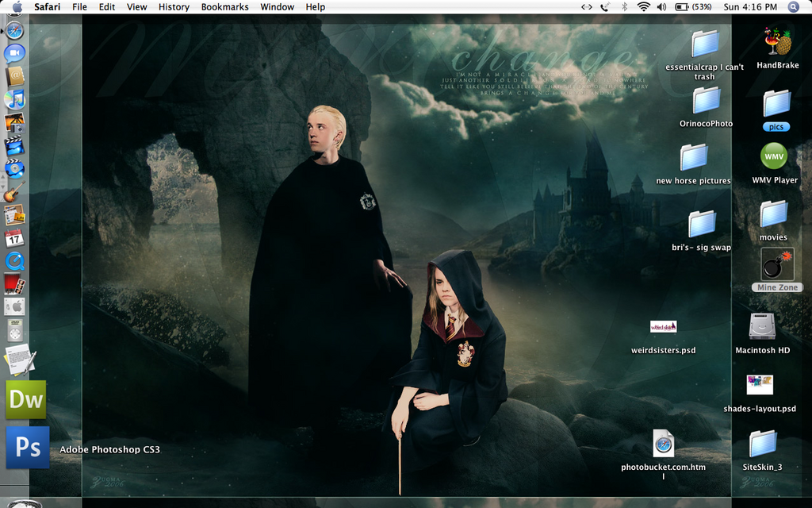Select the OrinocoPhoto folder
Screen dimensions: 812x508
point(707,100)
